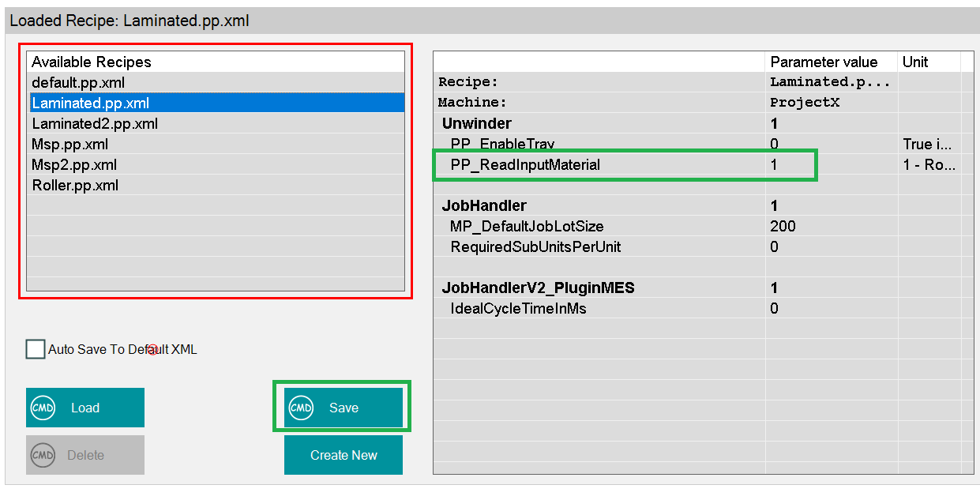Click the CMD icon on Load button
Screen dimensions: 980x500
[43, 408]
